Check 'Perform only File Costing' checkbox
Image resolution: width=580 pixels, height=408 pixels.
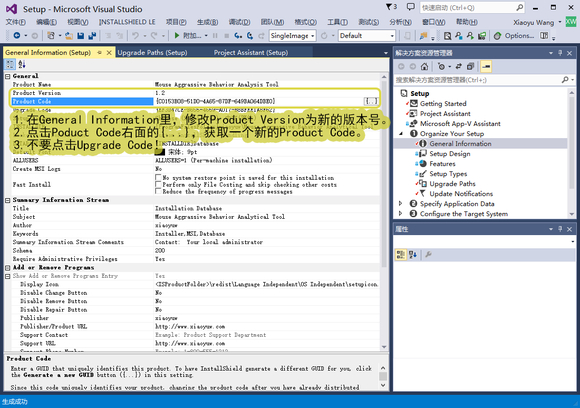point(158,184)
